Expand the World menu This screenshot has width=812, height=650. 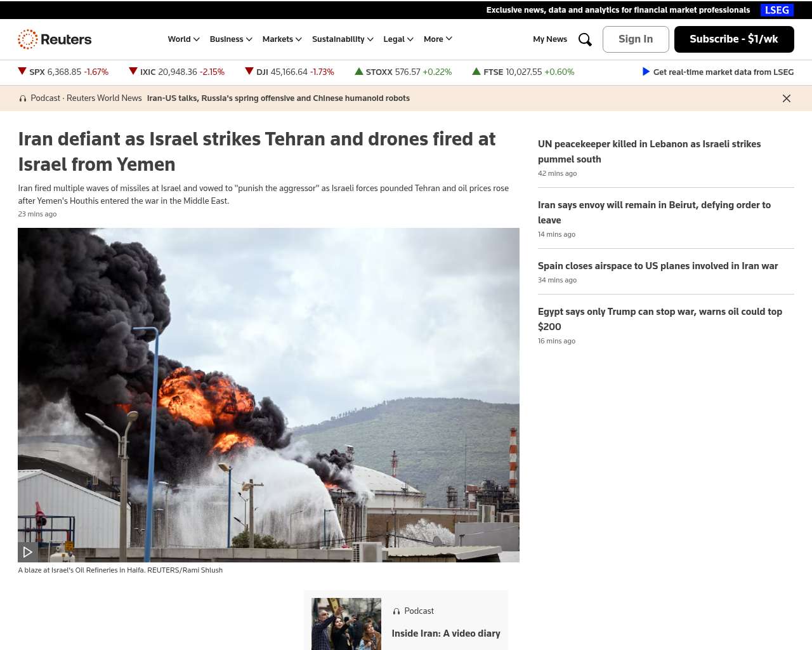pyautogui.click(x=183, y=39)
